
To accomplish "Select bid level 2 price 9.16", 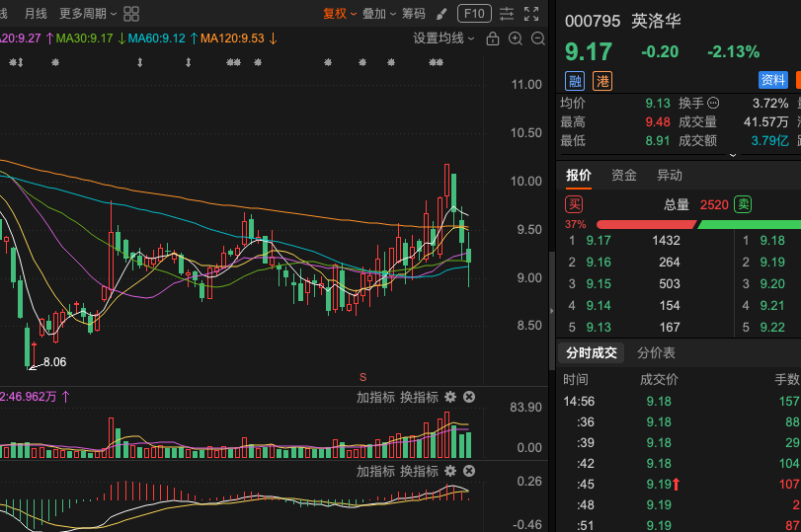I will click(x=599, y=262).
